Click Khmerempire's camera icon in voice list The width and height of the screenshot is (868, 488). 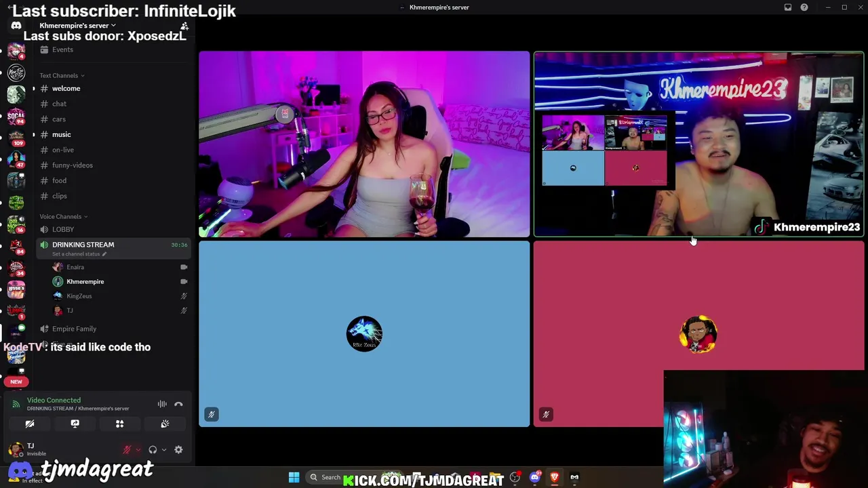pos(184,281)
